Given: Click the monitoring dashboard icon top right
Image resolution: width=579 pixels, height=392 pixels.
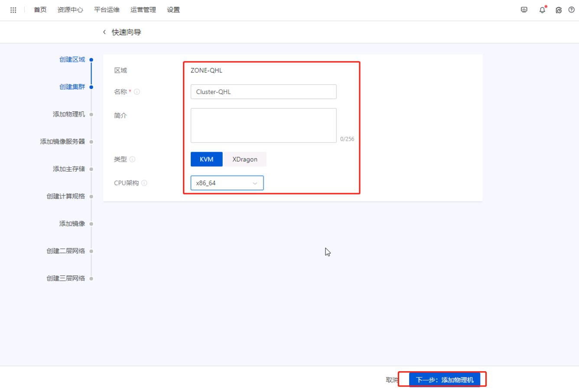Looking at the screenshot, I should point(524,10).
